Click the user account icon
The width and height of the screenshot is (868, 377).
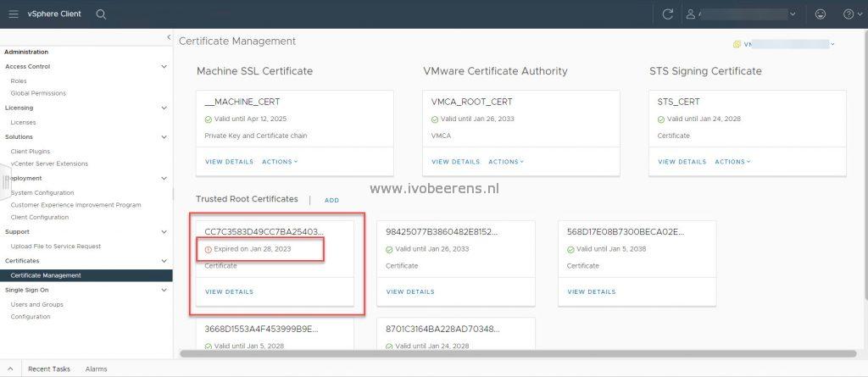(690, 14)
